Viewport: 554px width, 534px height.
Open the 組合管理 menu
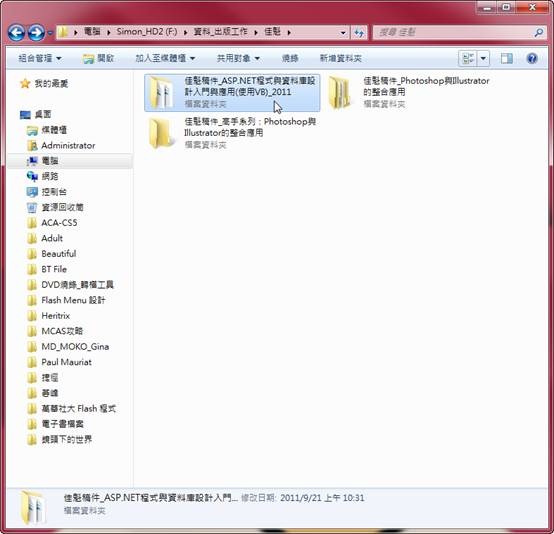(40, 58)
